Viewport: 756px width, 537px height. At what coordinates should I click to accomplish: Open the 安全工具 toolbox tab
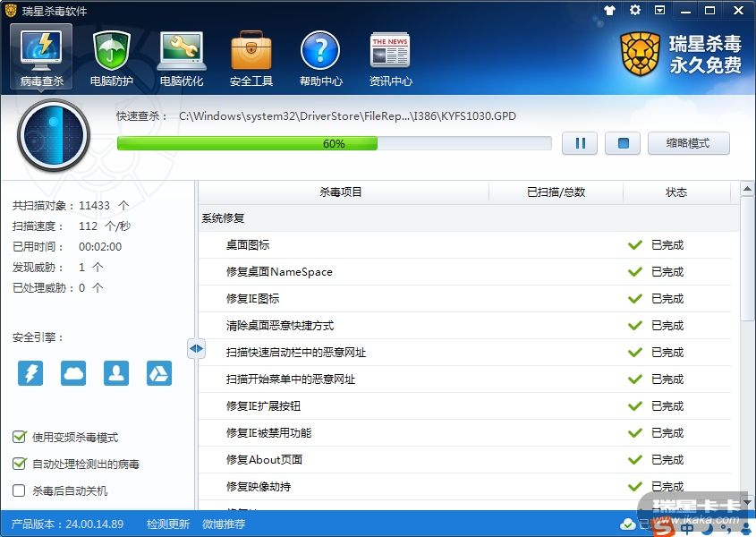(251, 57)
